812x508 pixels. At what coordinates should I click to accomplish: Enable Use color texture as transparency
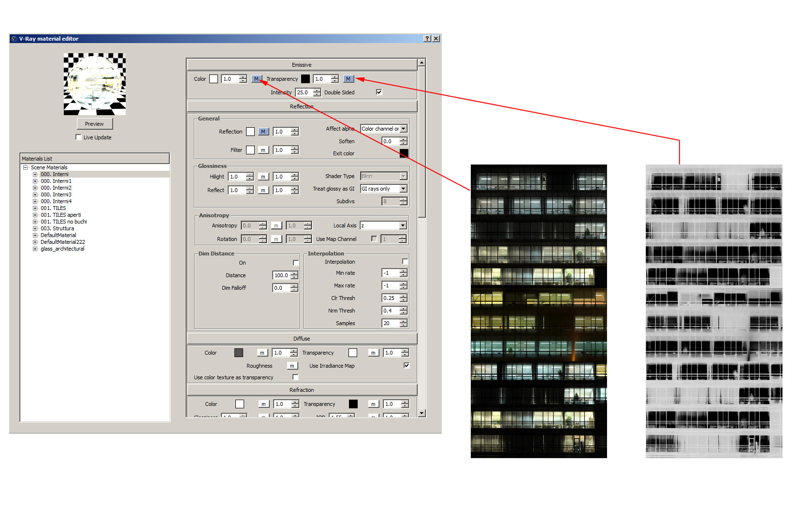pos(295,377)
